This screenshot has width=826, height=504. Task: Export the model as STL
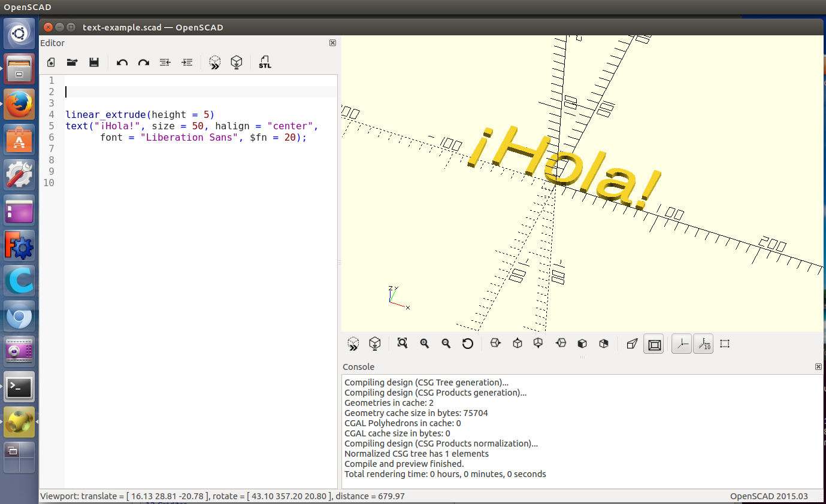click(265, 62)
